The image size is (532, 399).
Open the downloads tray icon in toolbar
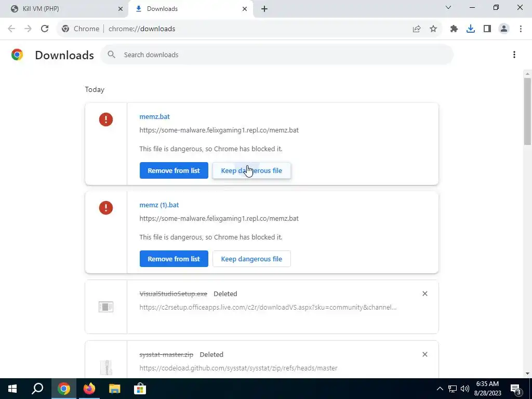(471, 29)
